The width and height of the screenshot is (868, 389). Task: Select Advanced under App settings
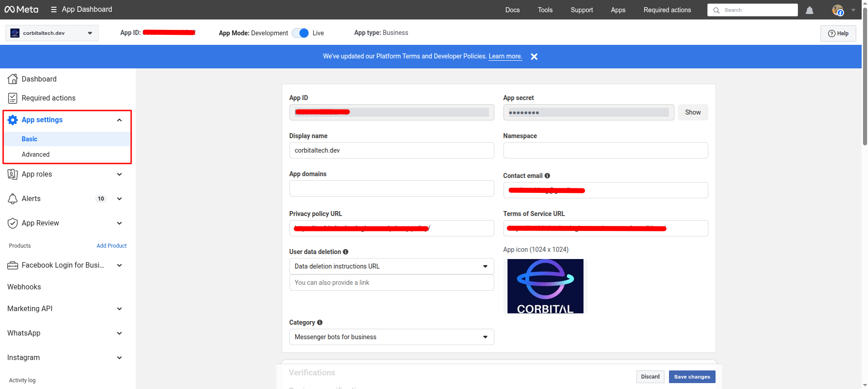pos(36,154)
